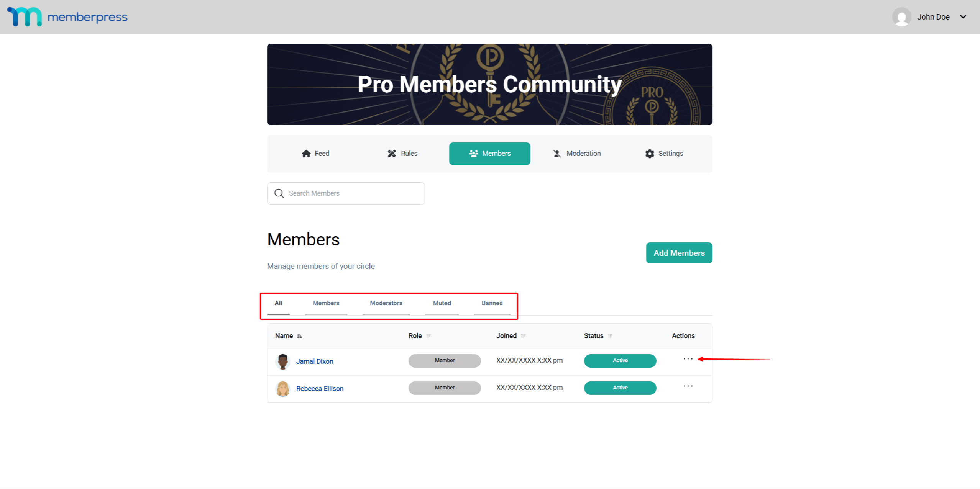Sort members by Name column icon
This screenshot has height=489, width=980.
click(299, 336)
